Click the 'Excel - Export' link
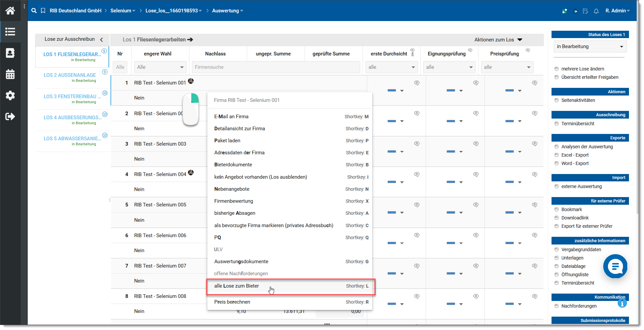644x330 pixels. coord(575,155)
